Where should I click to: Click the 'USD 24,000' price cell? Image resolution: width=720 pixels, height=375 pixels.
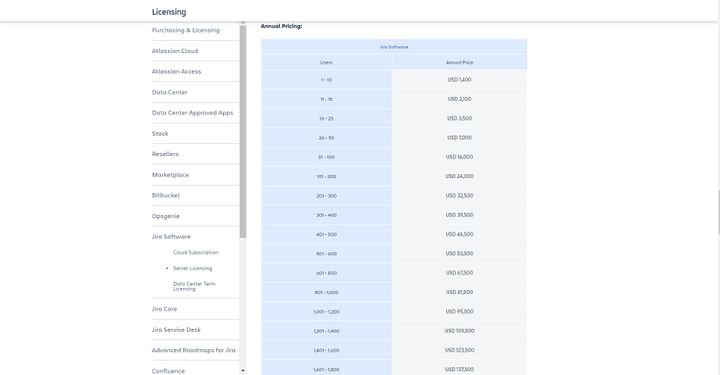click(x=460, y=176)
